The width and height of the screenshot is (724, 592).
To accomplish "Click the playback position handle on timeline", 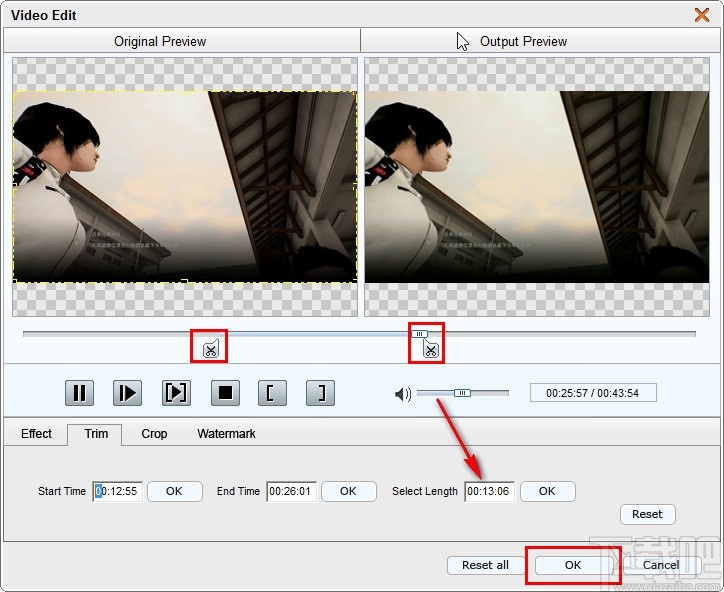I will 419,334.
